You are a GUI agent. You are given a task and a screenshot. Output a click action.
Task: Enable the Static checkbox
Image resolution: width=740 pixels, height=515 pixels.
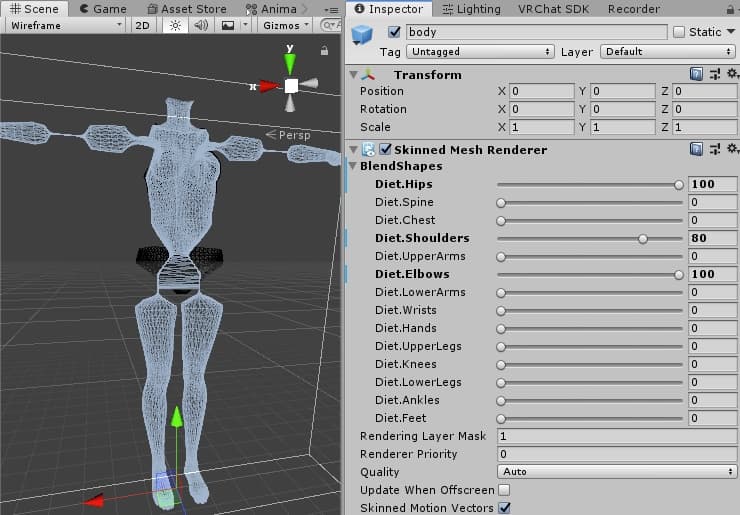(x=679, y=32)
